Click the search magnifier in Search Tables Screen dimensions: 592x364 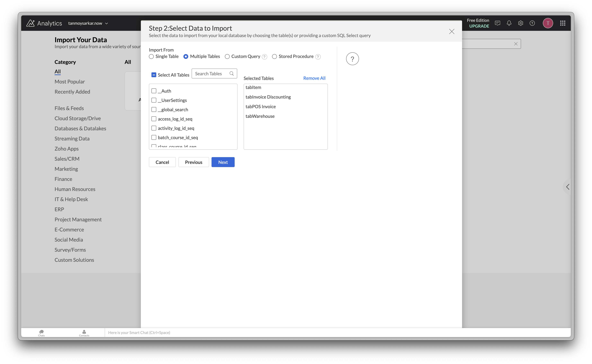tap(231, 74)
